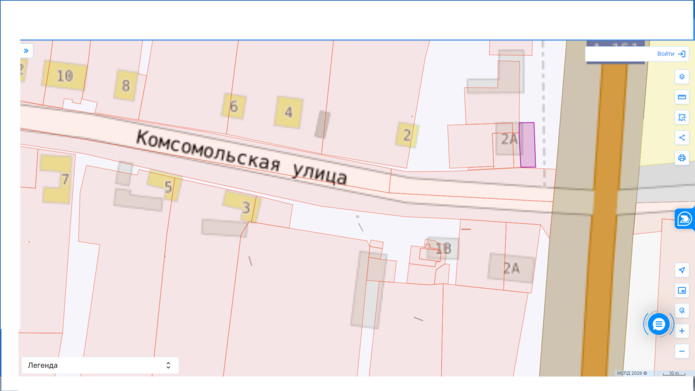695x391 pixels.
Task: Activate the area selection search tool
Action: [682, 117]
